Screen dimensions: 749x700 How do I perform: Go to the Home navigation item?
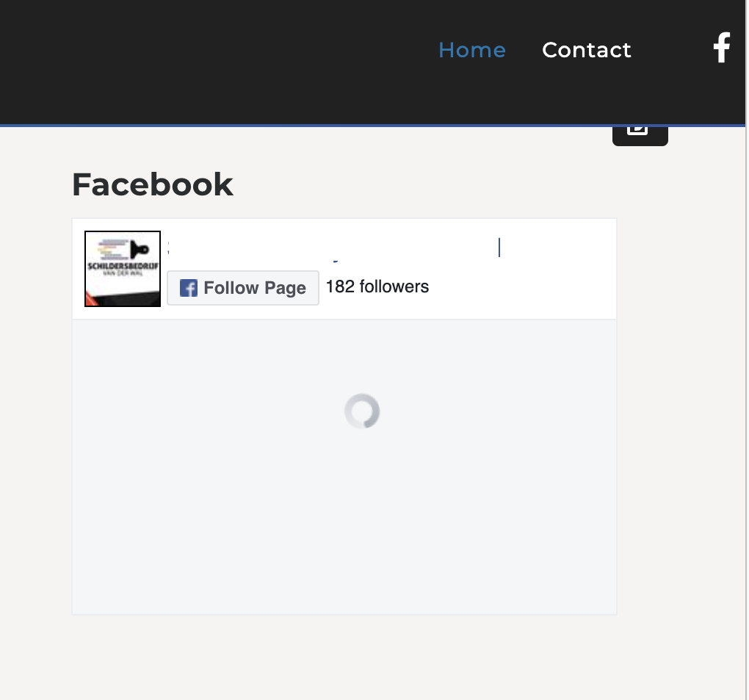(471, 50)
